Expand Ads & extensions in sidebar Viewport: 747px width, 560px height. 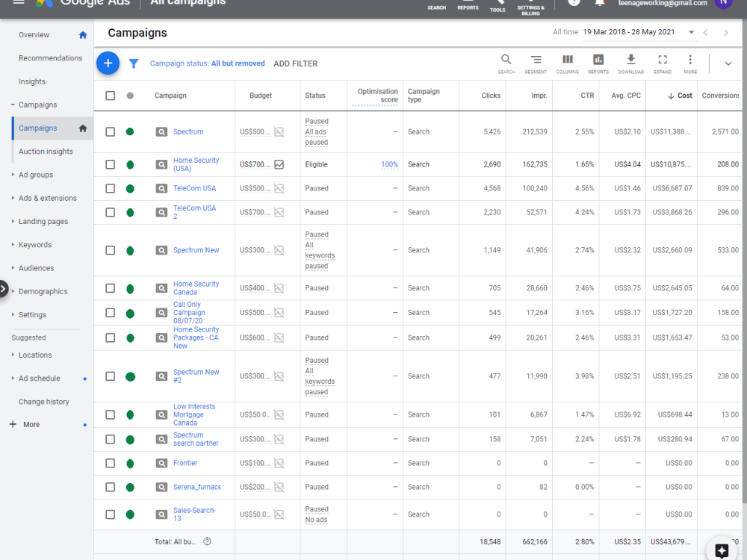13,198
